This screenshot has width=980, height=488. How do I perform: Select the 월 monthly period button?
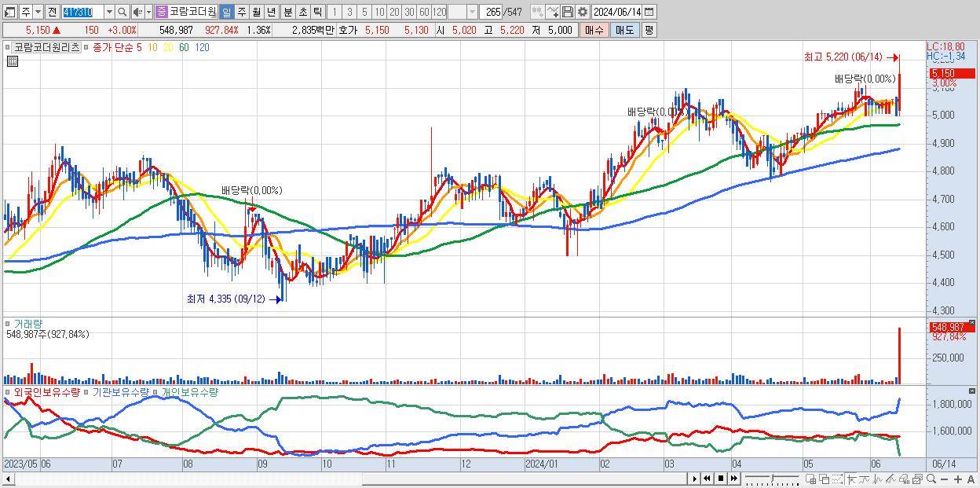click(x=256, y=12)
